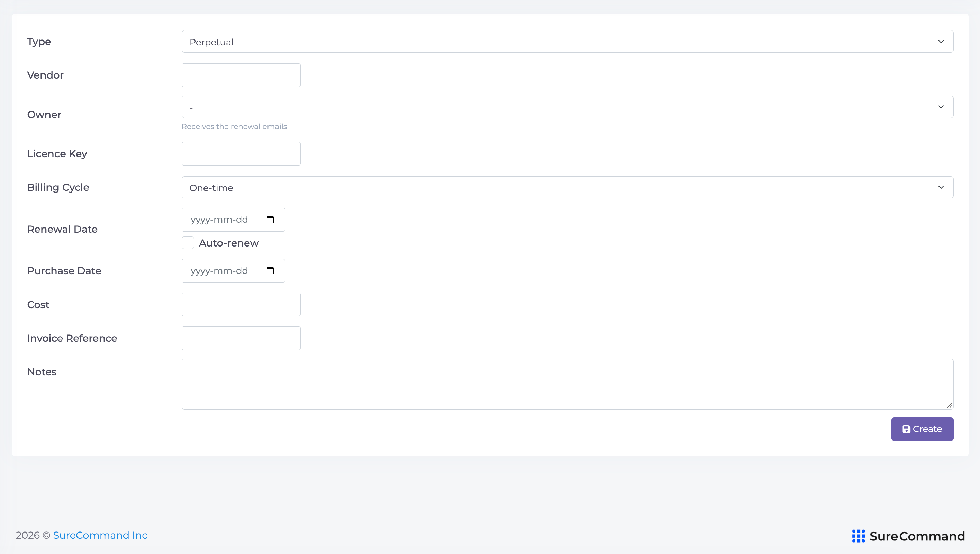Expand the Billing Cycle dropdown showing One-time

(567, 187)
